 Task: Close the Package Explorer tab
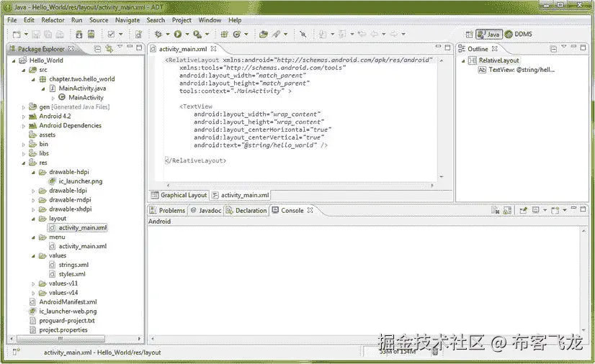(x=71, y=49)
